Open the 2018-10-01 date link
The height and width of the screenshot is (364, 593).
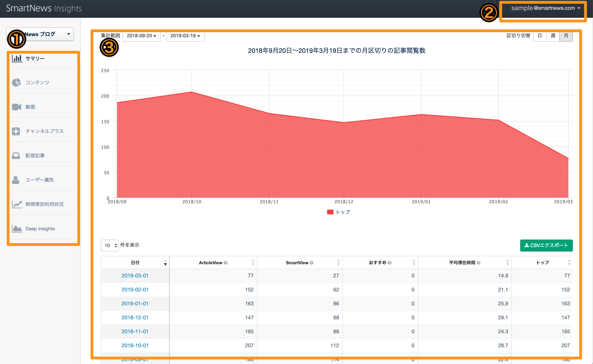click(135, 345)
